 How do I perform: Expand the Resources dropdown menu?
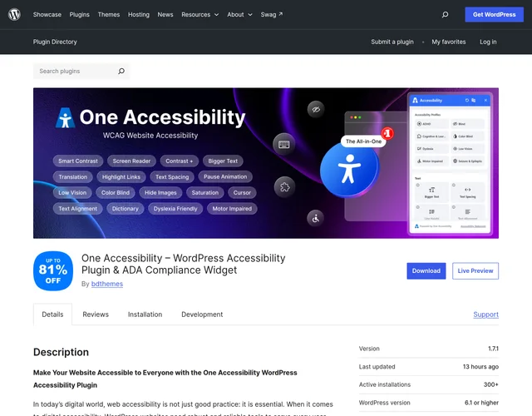click(x=199, y=15)
